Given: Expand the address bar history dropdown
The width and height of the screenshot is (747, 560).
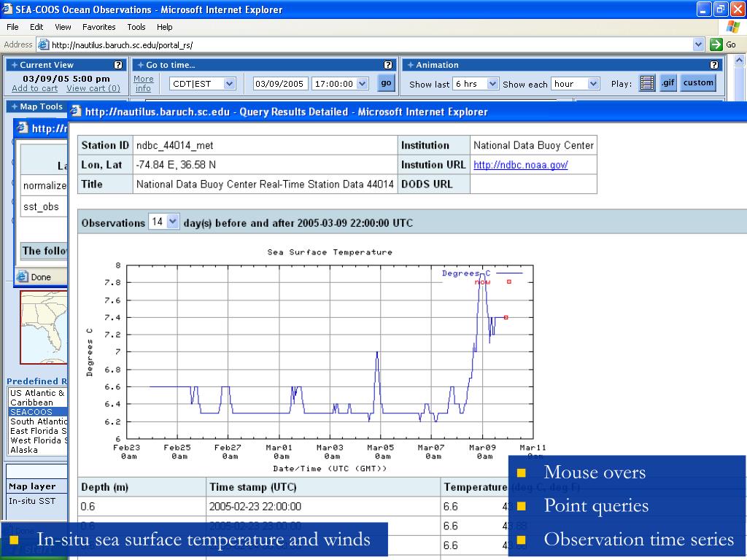Looking at the screenshot, I should point(698,44).
